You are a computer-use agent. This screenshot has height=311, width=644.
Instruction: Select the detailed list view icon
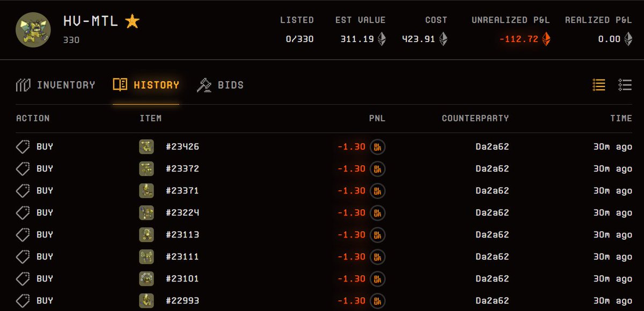[625, 85]
